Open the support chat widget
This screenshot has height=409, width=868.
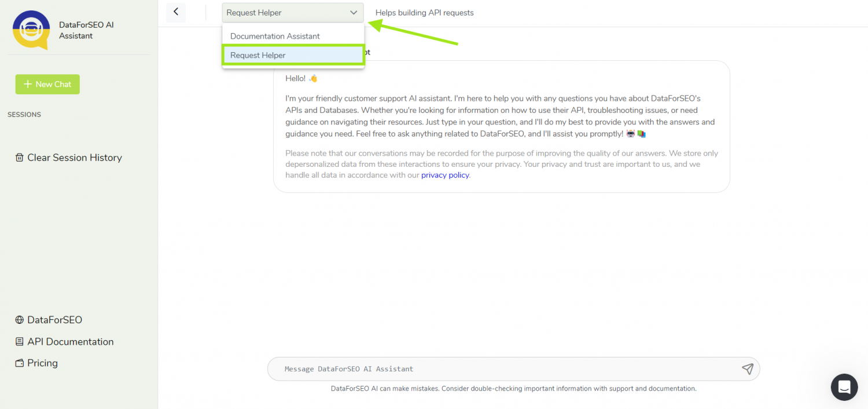click(844, 387)
